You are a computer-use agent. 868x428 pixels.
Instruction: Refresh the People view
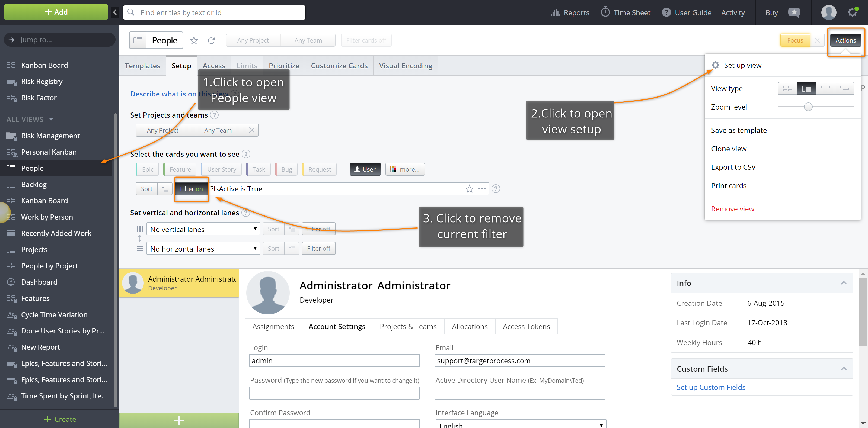(212, 40)
